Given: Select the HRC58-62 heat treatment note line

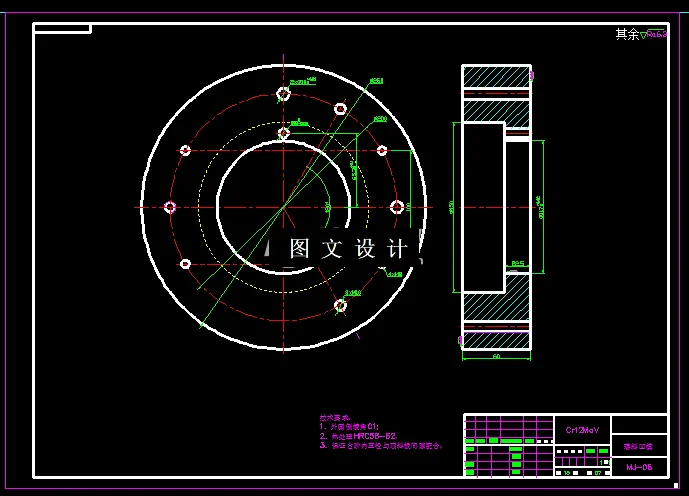Looking at the screenshot, I should click(358, 436).
